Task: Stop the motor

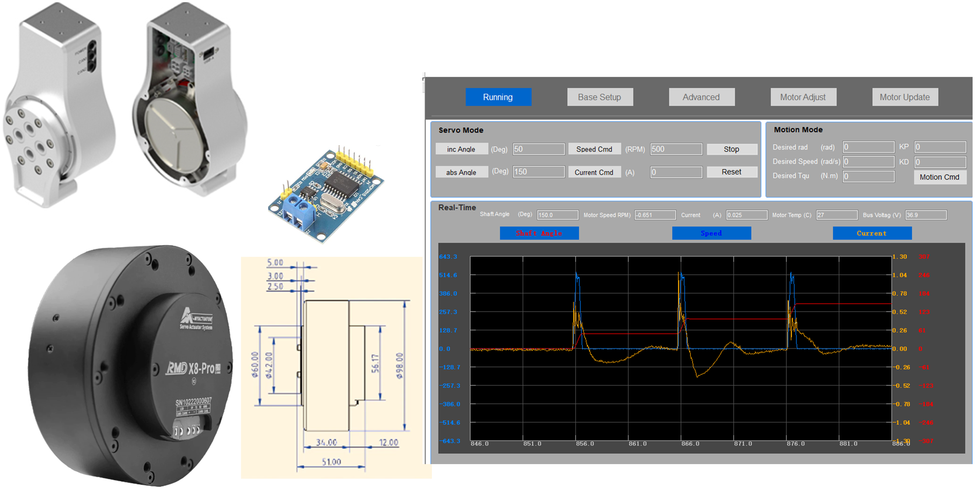Action: pyautogui.click(x=732, y=149)
